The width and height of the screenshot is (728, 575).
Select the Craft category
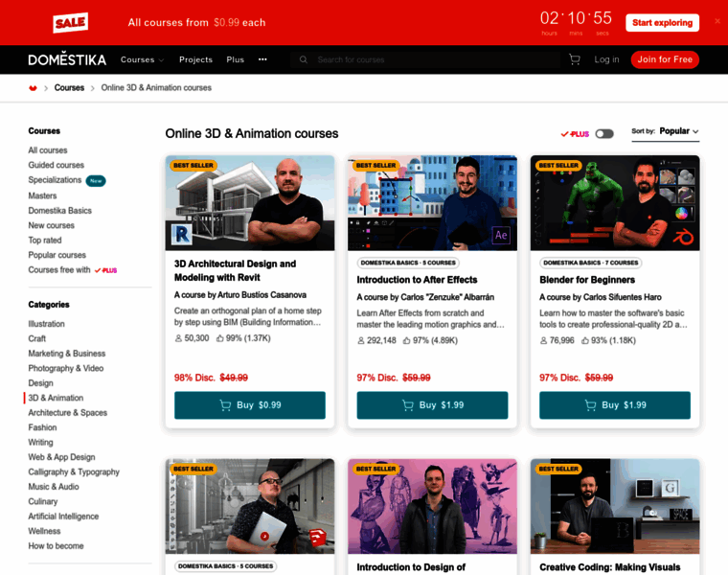36,339
